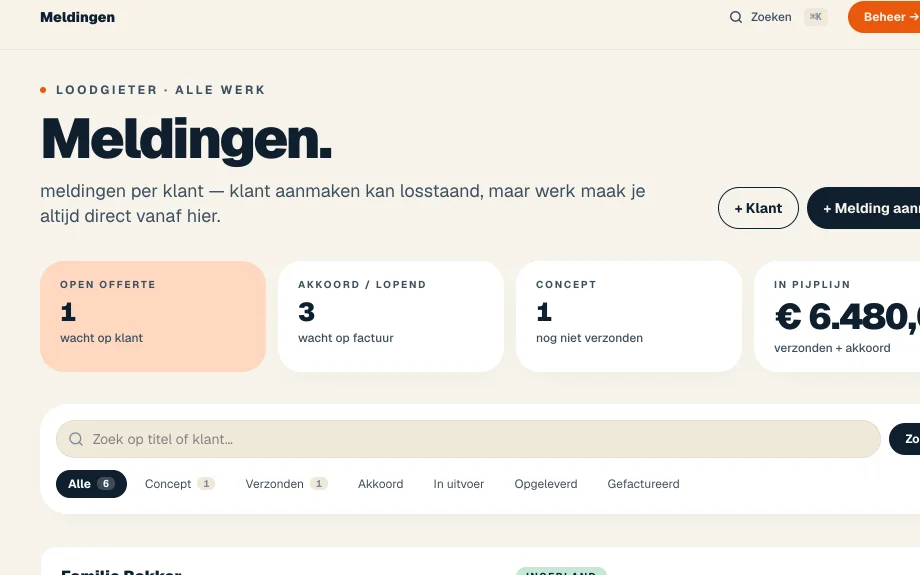The image size is (920, 575).
Task: Click the 'Loodgieter · Alle werk' label
Action: tap(160, 90)
